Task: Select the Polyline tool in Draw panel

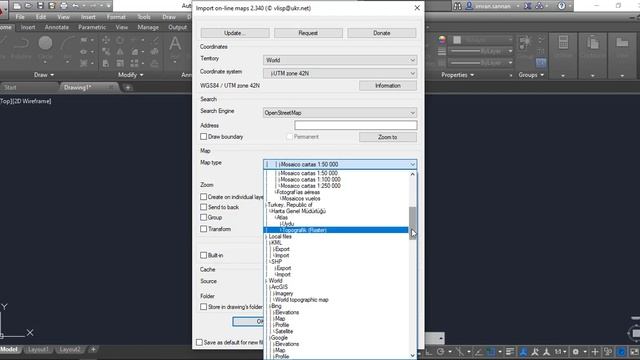Action: coord(21,43)
